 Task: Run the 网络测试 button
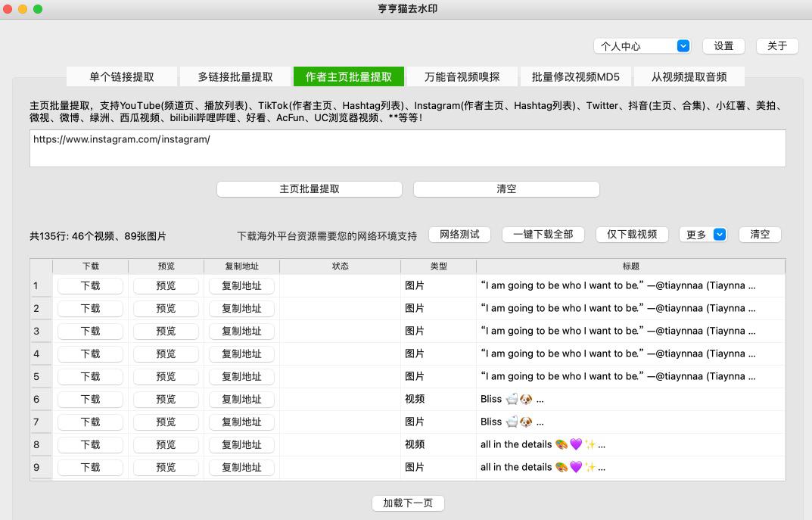tap(459, 235)
